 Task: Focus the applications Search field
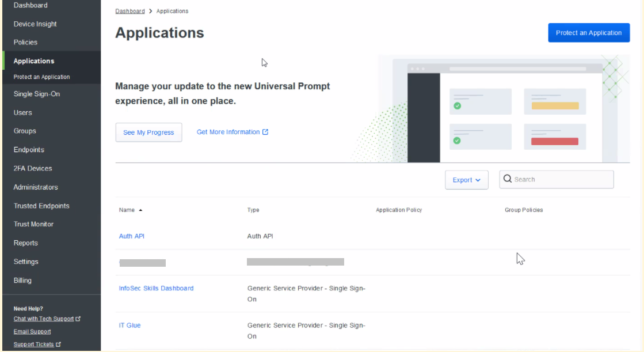coord(561,179)
